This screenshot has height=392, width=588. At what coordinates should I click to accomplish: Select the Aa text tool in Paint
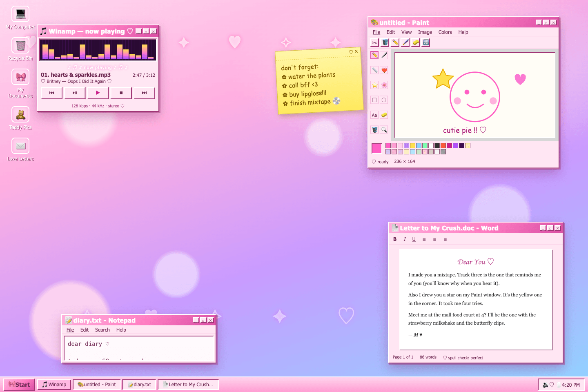[x=374, y=115]
